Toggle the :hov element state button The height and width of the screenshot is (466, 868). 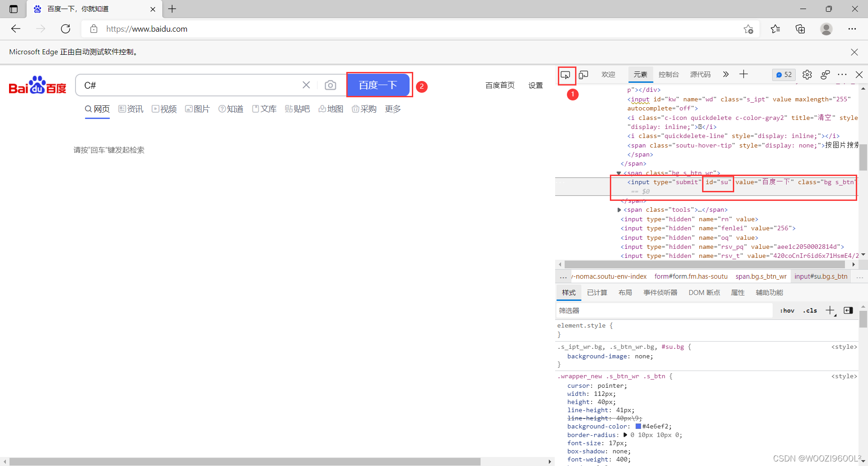coord(787,310)
